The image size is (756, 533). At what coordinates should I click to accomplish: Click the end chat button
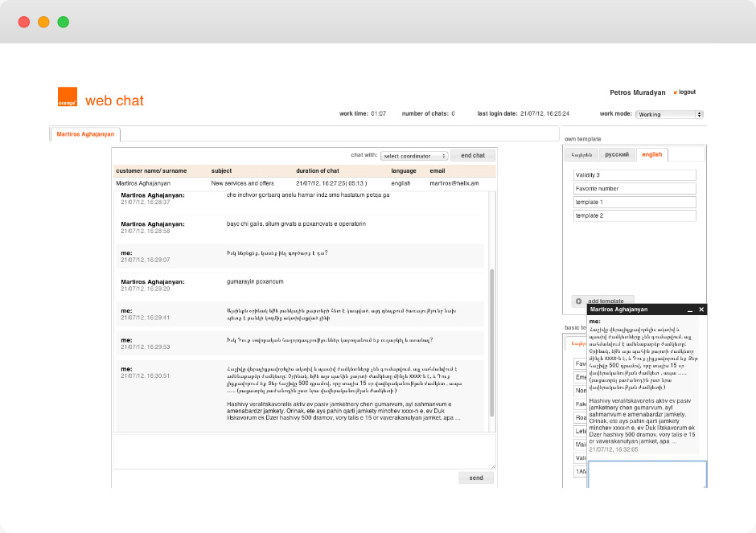pos(473,155)
